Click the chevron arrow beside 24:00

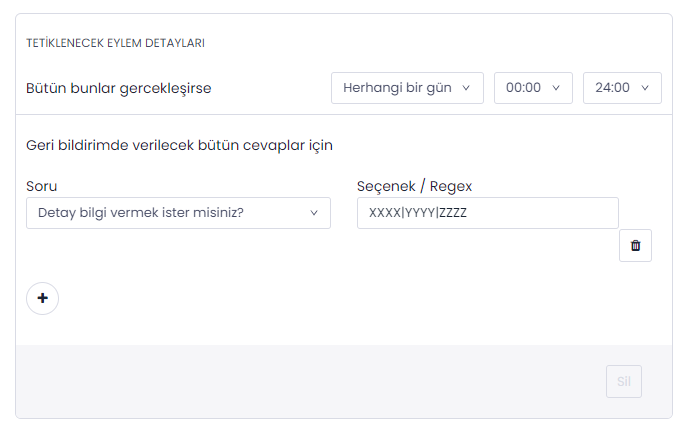point(645,88)
